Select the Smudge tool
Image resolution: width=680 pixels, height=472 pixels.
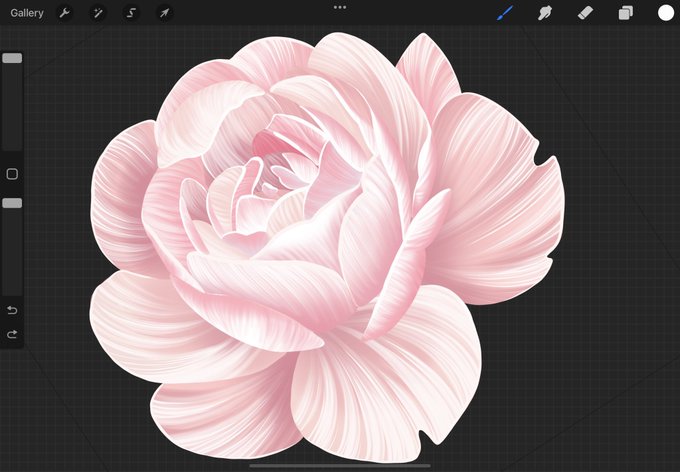pos(545,13)
